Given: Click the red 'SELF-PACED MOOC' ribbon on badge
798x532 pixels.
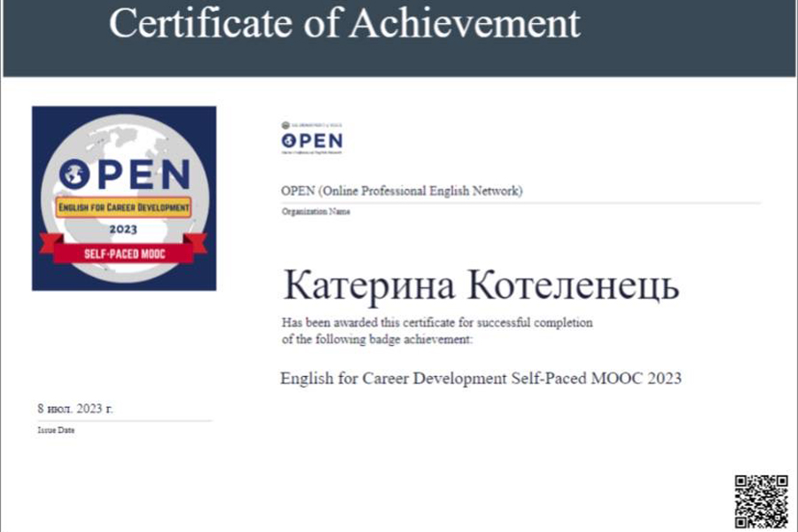Looking at the screenshot, I should point(123,253).
